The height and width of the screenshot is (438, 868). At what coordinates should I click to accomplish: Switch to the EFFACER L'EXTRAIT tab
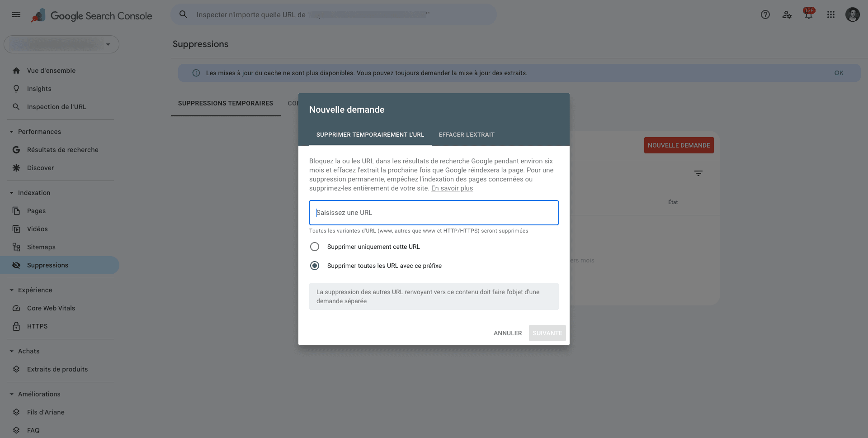click(466, 134)
